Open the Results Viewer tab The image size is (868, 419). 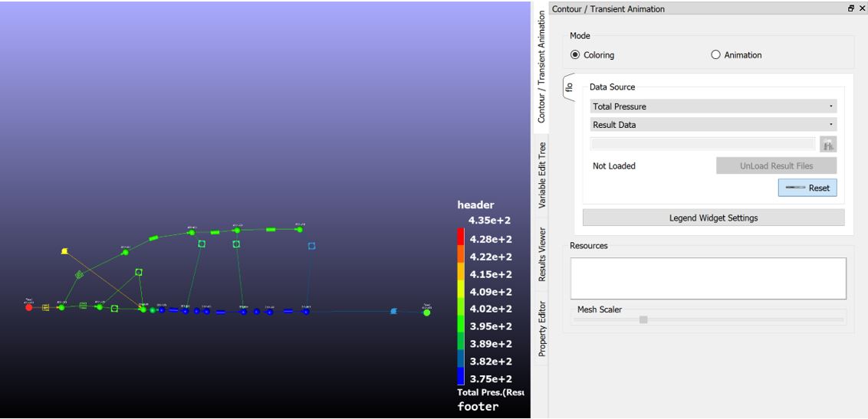542,254
